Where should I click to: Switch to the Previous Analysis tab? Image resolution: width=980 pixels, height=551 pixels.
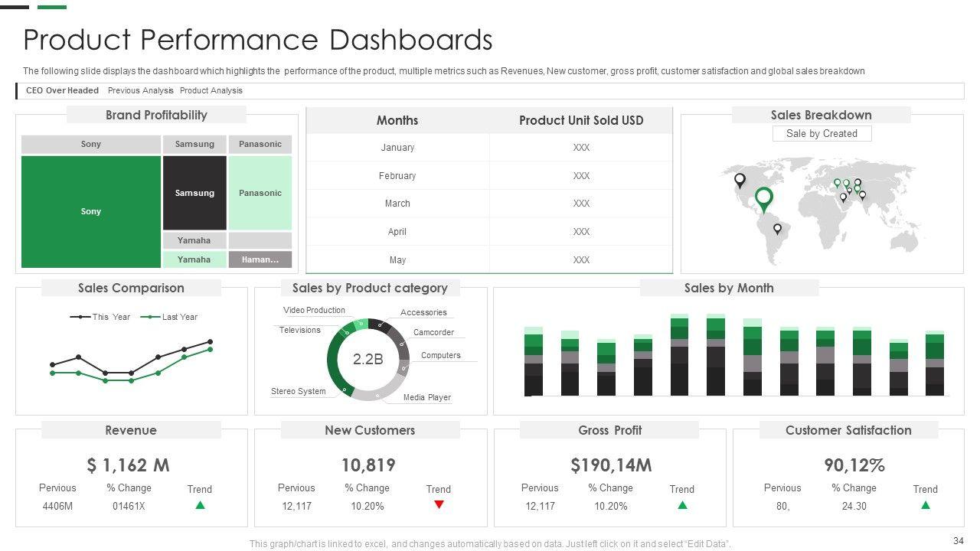pyautogui.click(x=140, y=90)
